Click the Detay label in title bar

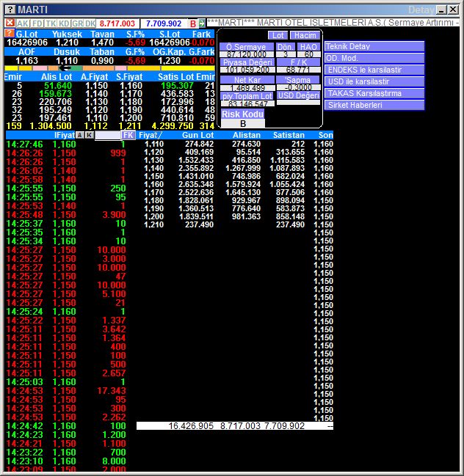click(x=421, y=10)
